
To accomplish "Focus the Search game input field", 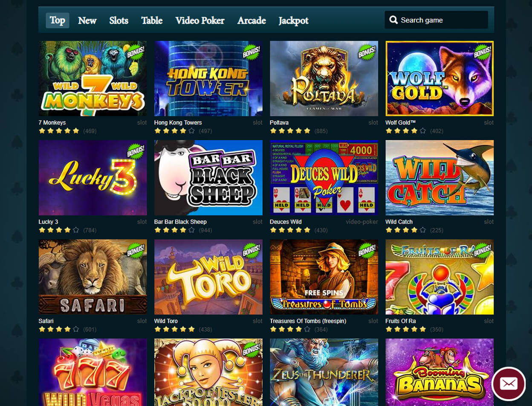I will pos(436,20).
